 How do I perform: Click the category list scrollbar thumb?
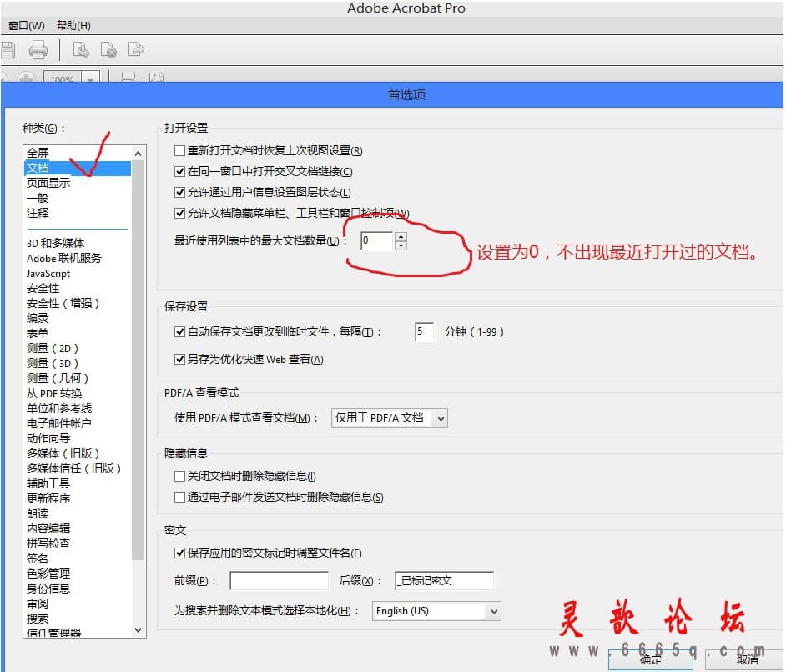tap(139, 360)
